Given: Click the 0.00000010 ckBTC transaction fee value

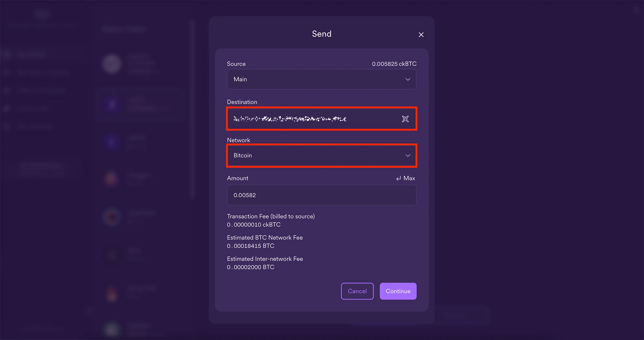Looking at the screenshot, I should click(254, 225).
